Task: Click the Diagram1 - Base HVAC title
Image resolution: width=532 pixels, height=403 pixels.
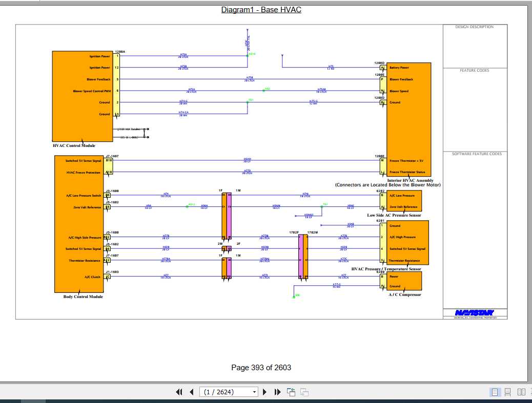Action: 260,9
